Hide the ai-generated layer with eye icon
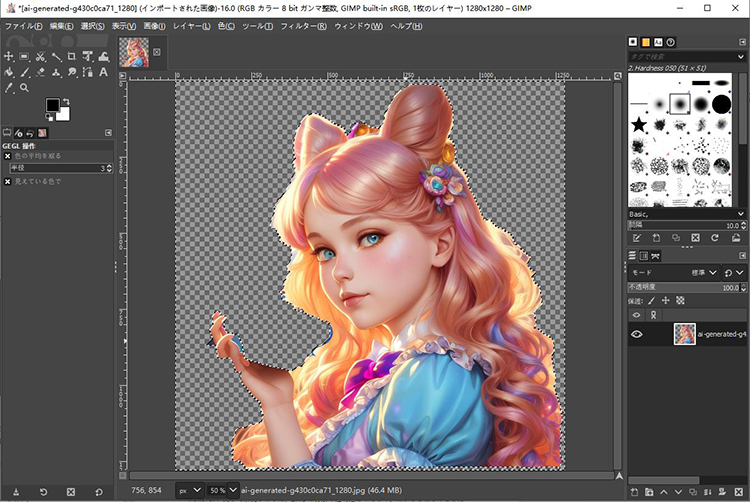 coord(636,334)
